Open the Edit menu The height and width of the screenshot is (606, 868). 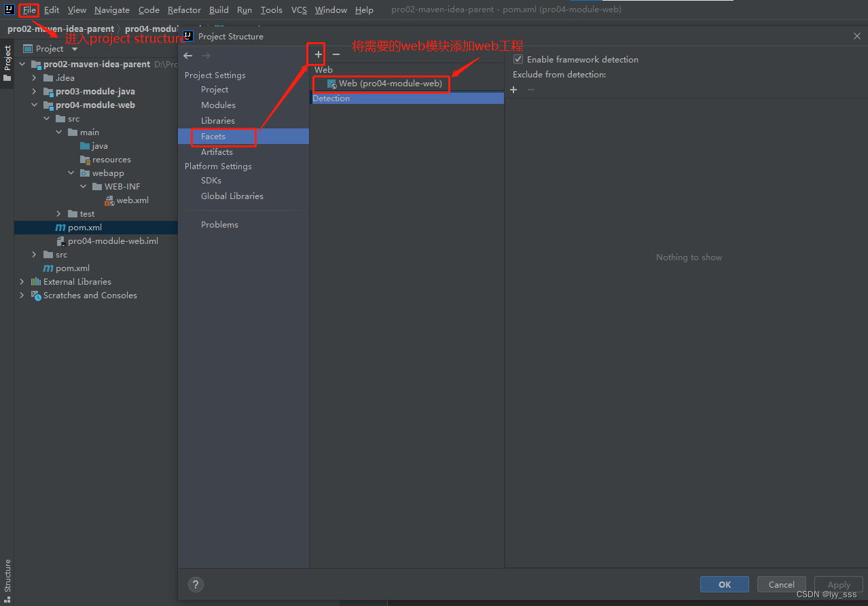click(x=52, y=10)
